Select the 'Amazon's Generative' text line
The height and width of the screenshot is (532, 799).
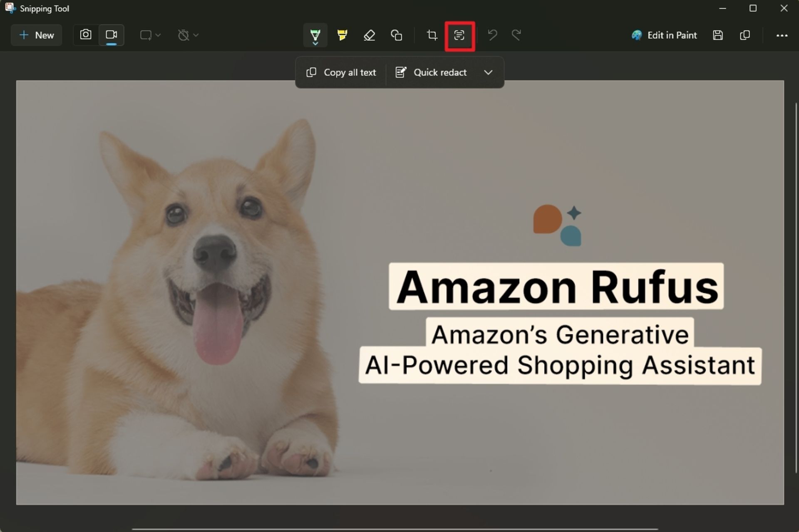(x=560, y=334)
